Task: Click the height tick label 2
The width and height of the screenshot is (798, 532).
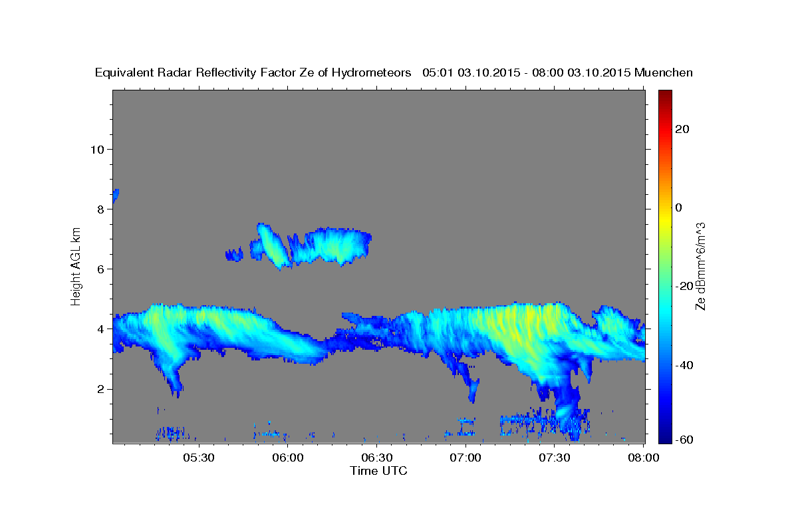Action: (x=100, y=389)
